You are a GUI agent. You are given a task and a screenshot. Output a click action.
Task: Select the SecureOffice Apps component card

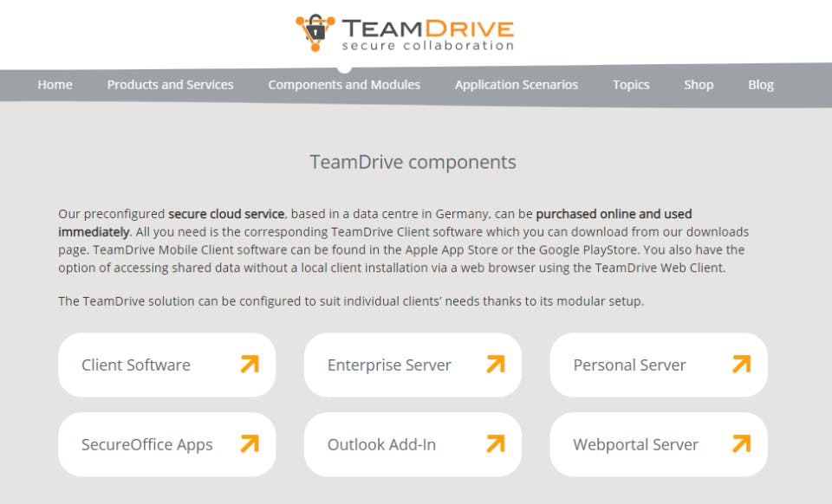coord(166,444)
